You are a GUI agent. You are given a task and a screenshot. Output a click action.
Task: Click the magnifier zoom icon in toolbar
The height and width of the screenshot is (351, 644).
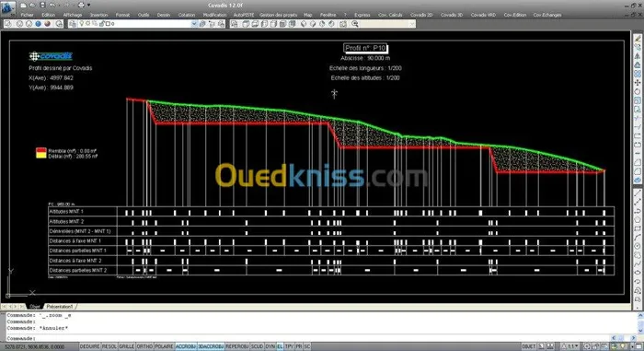355,24
